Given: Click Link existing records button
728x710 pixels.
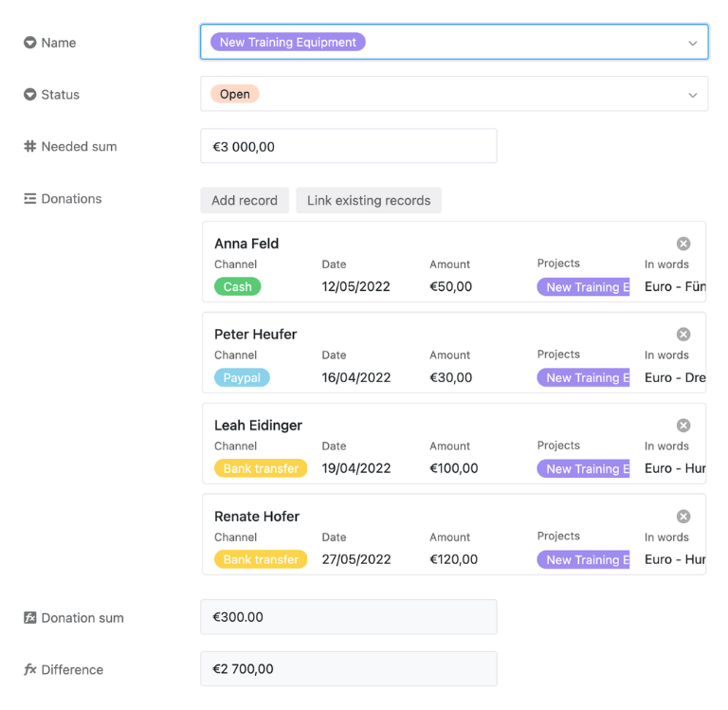Looking at the screenshot, I should coord(369,200).
